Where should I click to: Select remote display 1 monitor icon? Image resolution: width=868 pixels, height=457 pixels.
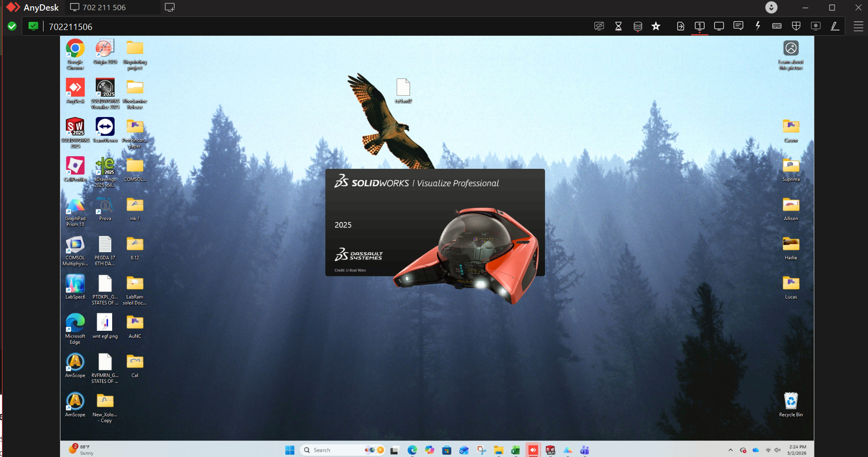(x=700, y=26)
